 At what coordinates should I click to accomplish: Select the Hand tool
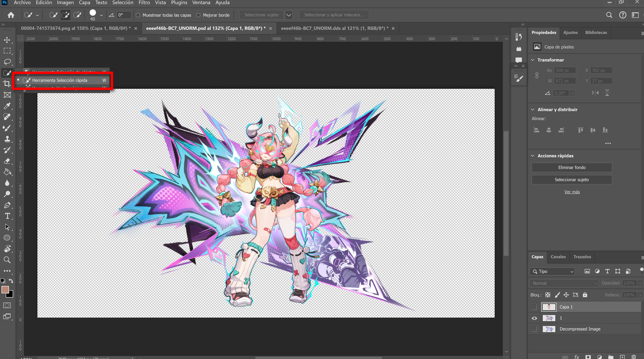(7, 249)
